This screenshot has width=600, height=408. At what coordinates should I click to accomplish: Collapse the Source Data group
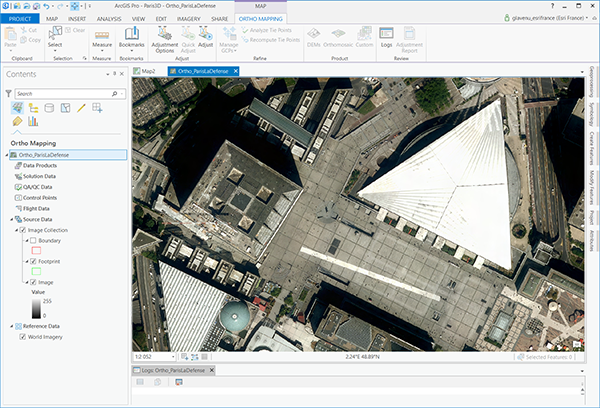point(9,219)
